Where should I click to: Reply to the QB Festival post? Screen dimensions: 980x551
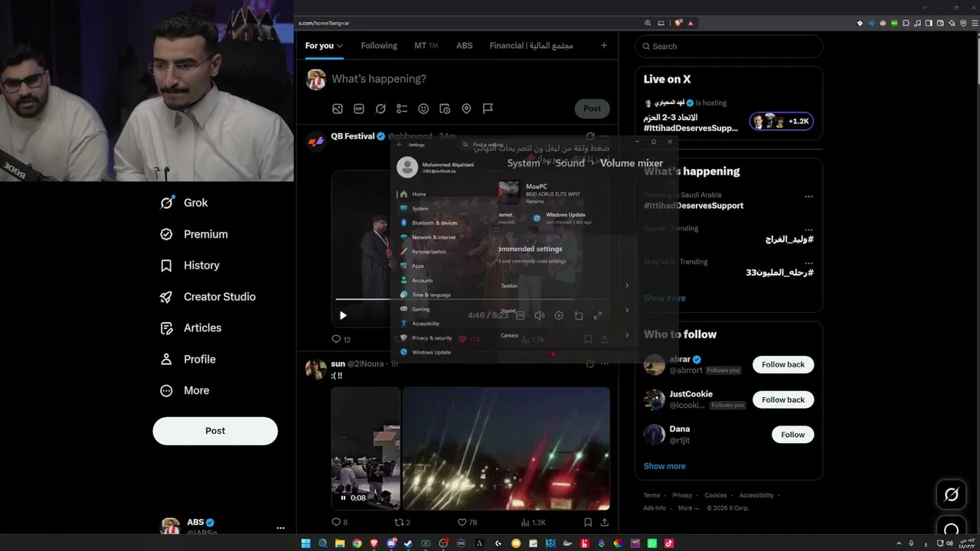335,339
